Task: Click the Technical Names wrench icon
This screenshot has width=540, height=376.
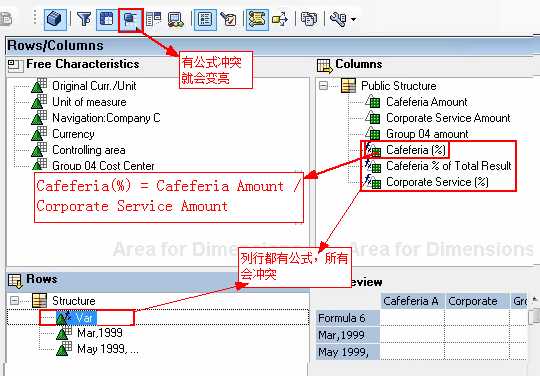Action: [x=338, y=19]
